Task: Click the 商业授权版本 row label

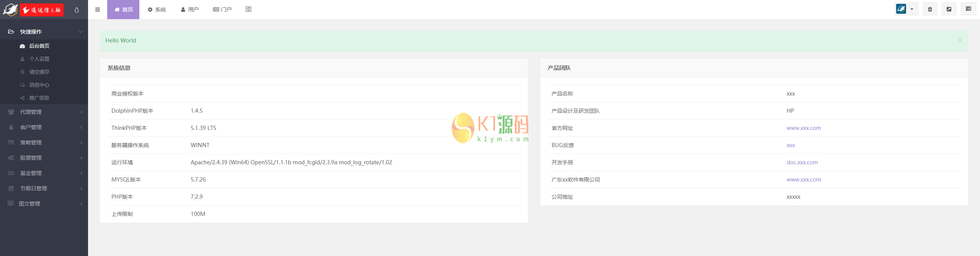Action: coord(127,94)
